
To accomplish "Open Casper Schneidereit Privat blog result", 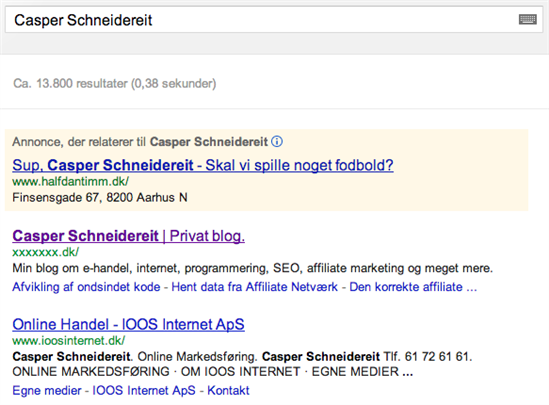I will [x=128, y=236].
